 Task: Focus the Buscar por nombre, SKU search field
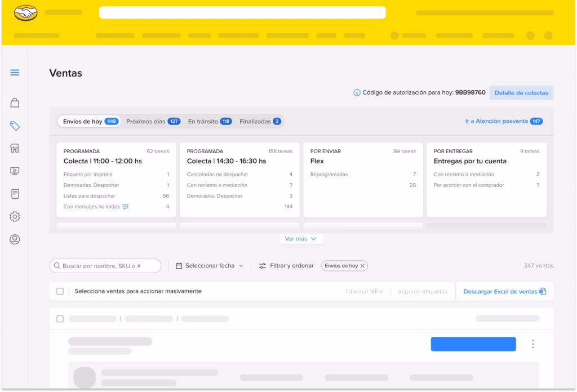click(x=105, y=266)
